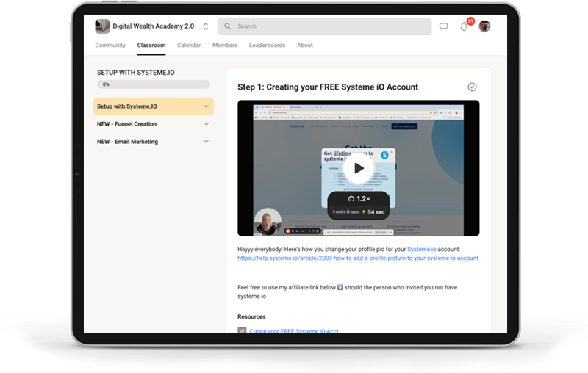Expand the NEW - Email Marketing section
The image size is (588, 373).
click(x=207, y=142)
